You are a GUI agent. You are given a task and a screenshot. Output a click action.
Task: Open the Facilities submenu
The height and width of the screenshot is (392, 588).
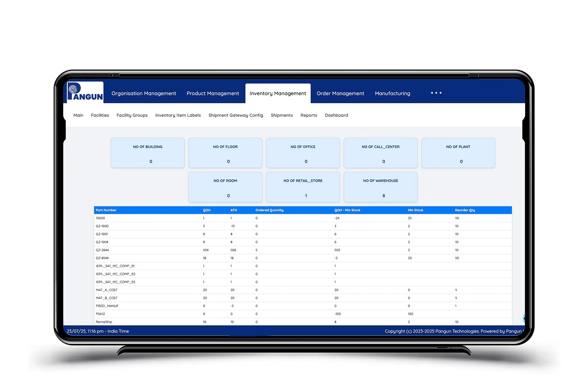click(x=100, y=115)
